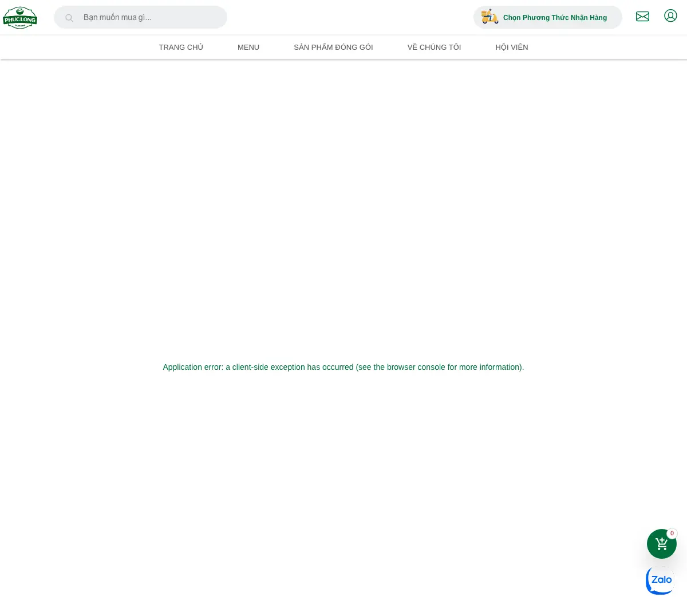
Task: Click the 'Zalo' lettering inside the bubble
Action: click(661, 579)
